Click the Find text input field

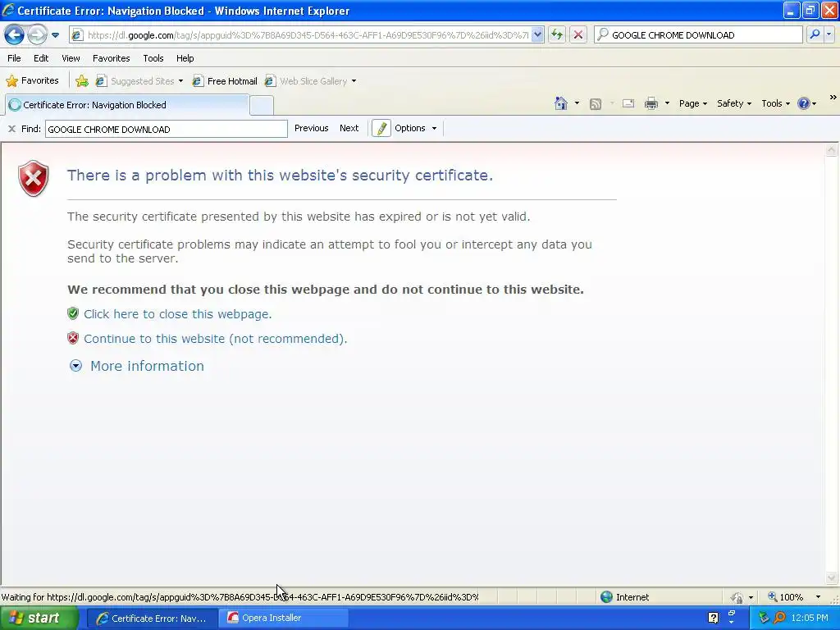[x=166, y=129]
